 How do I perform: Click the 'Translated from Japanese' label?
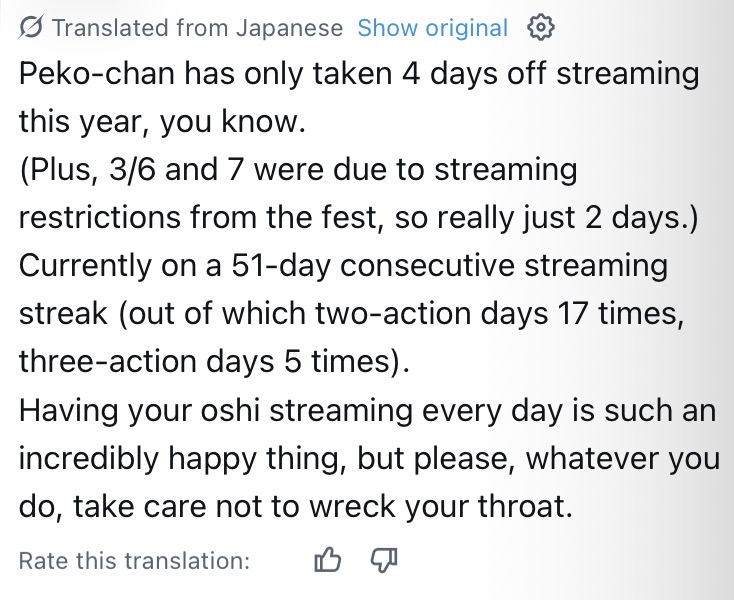[x=197, y=27]
